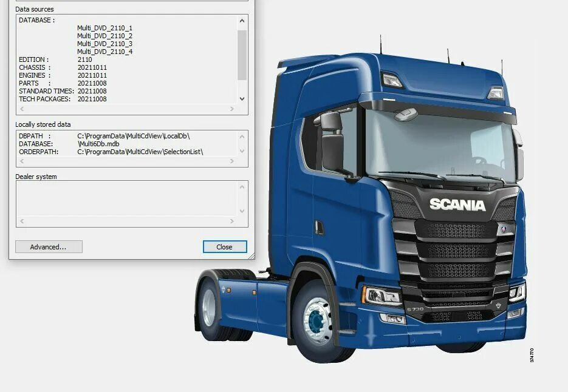Click the left arrow of Locally stored data scrollbar

tap(21, 161)
